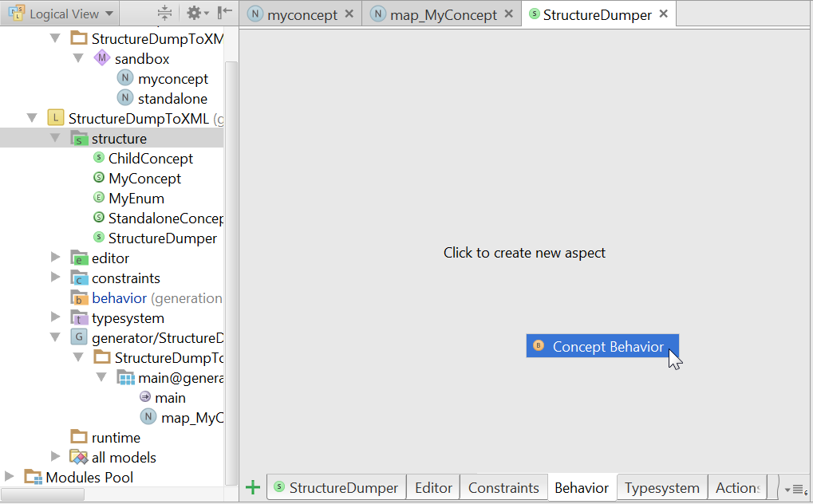
Task: Click the sandbox model icon
Action: pos(101,59)
